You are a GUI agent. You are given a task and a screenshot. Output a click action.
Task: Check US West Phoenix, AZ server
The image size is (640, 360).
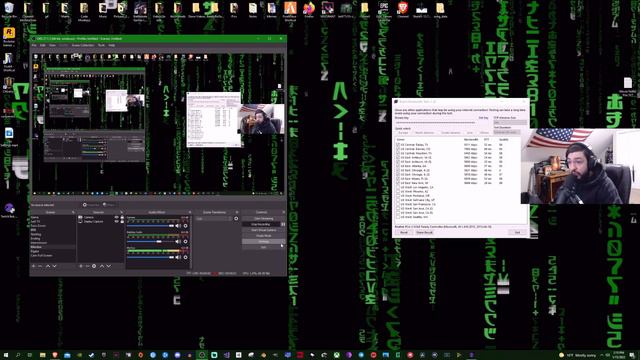[x=398, y=191]
